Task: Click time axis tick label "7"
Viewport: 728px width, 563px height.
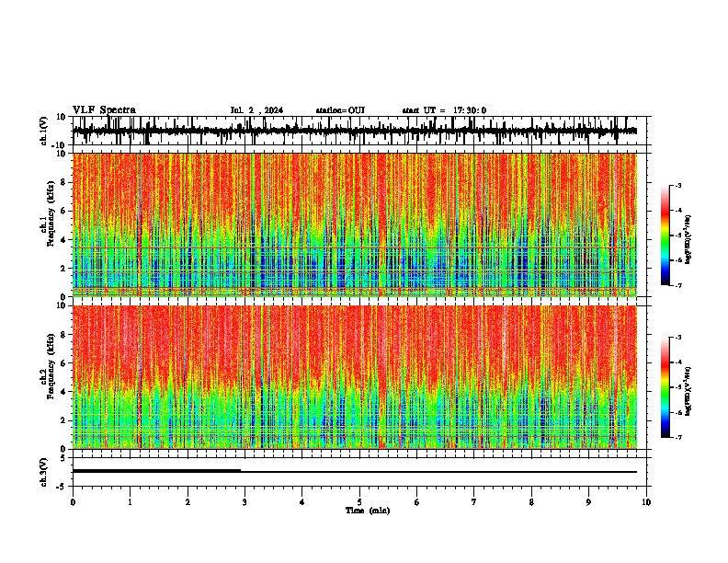Action: [x=474, y=502]
